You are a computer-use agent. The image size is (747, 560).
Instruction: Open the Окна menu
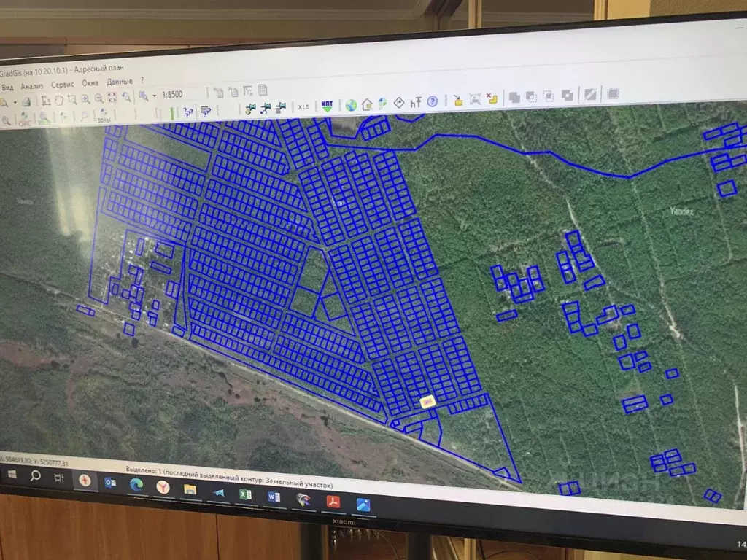tap(90, 83)
